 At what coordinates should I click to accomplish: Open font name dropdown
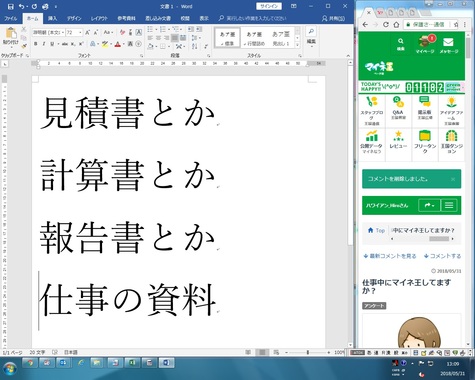click(x=63, y=32)
